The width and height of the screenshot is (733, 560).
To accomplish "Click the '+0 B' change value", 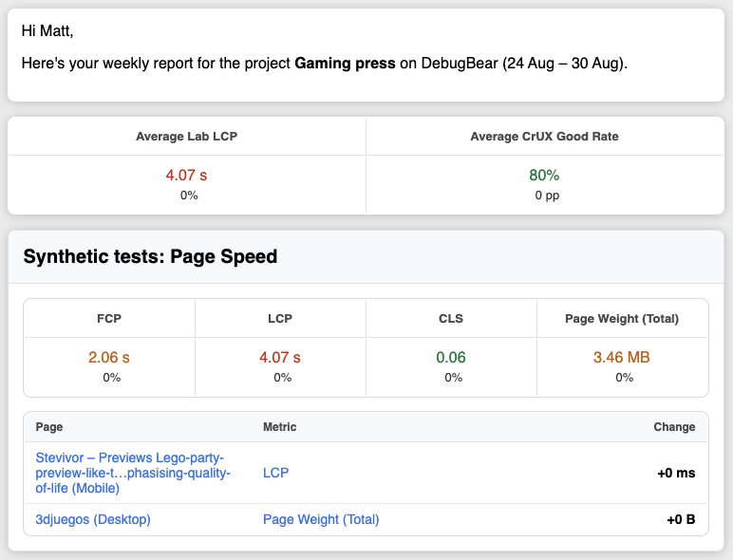I will click(681, 519).
